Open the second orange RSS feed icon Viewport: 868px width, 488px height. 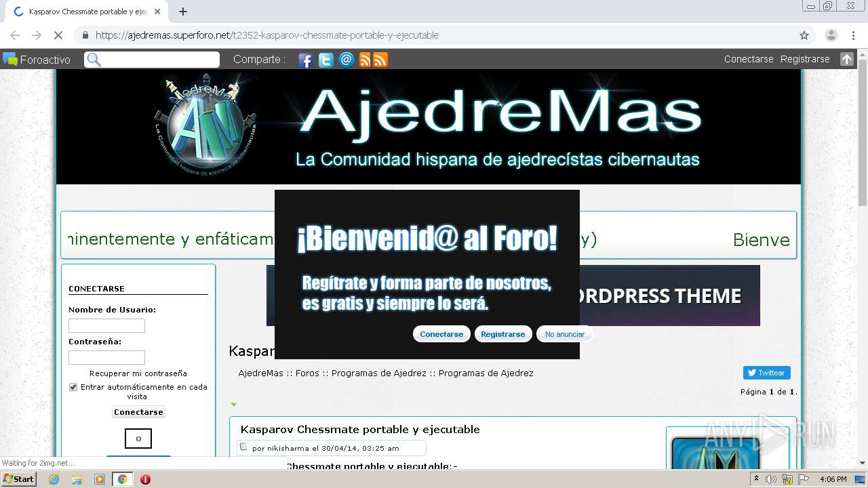[x=380, y=60]
